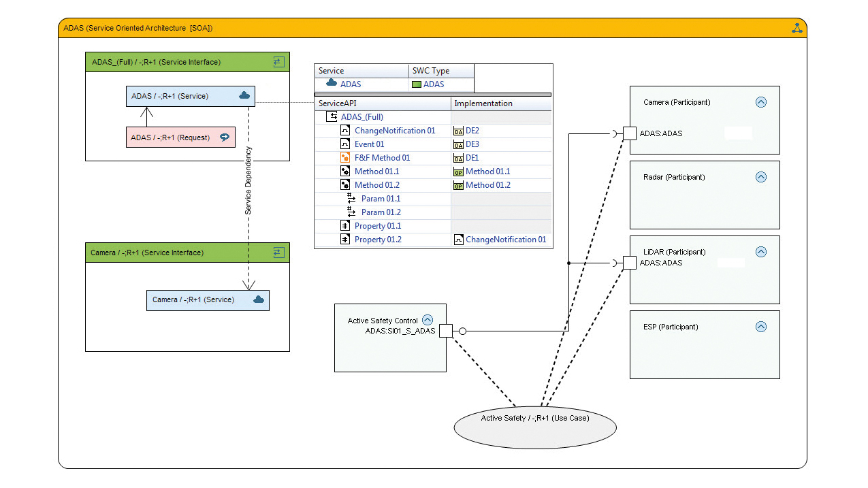Viewport: 868px width, 488px height.
Task: Collapse the Camera (Participant) box
Action: pos(761,102)
